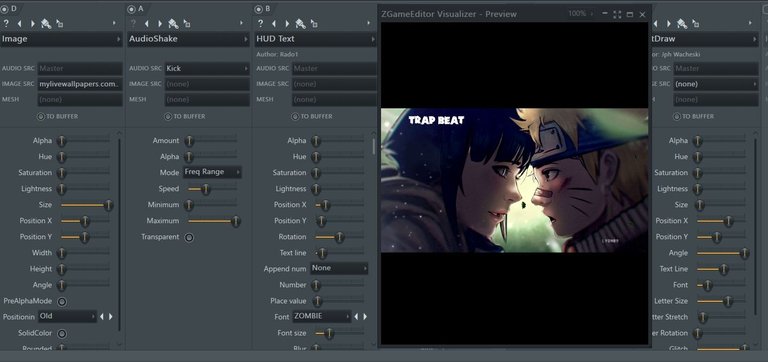Go to previous effect in layer A toolbar
This screenshot has height=362, width=768.
coord(146,23)
